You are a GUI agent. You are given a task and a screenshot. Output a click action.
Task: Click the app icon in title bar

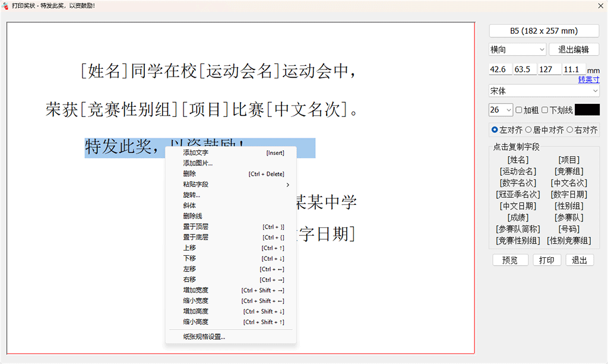[5, 6]
